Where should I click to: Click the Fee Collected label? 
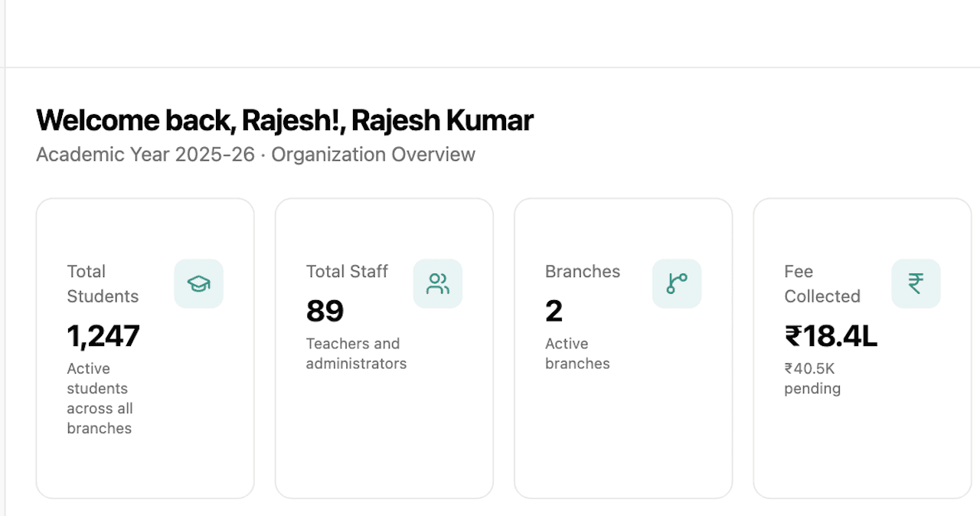tap(822, 284)
